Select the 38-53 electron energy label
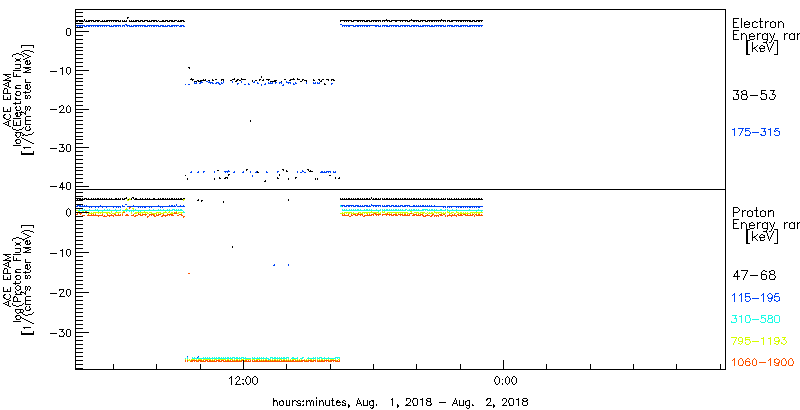 754,95
